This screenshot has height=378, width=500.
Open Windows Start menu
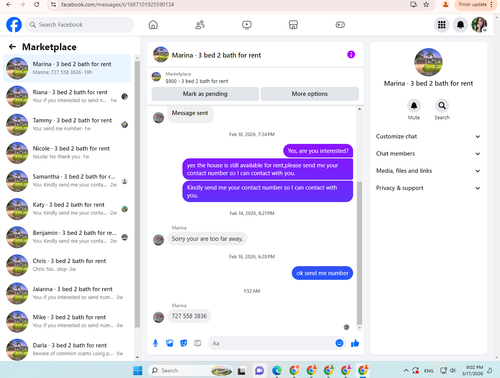(138, 370)
